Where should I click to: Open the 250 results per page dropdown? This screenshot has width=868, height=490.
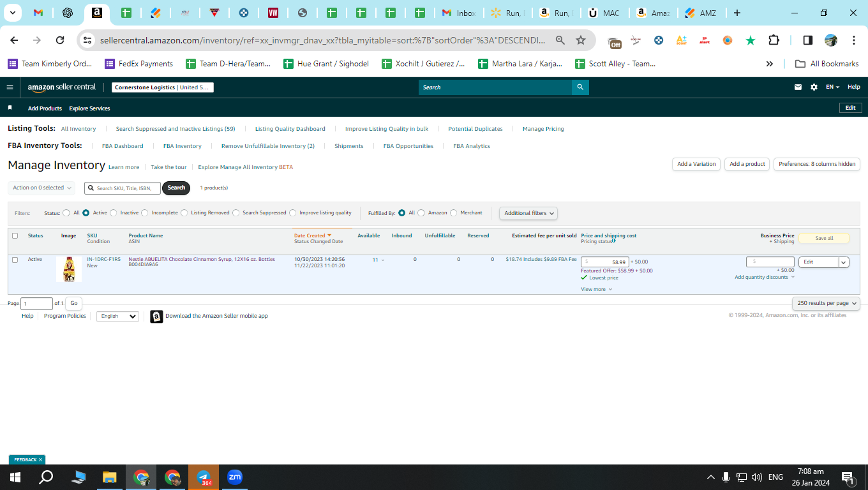(x=826, y=303)
